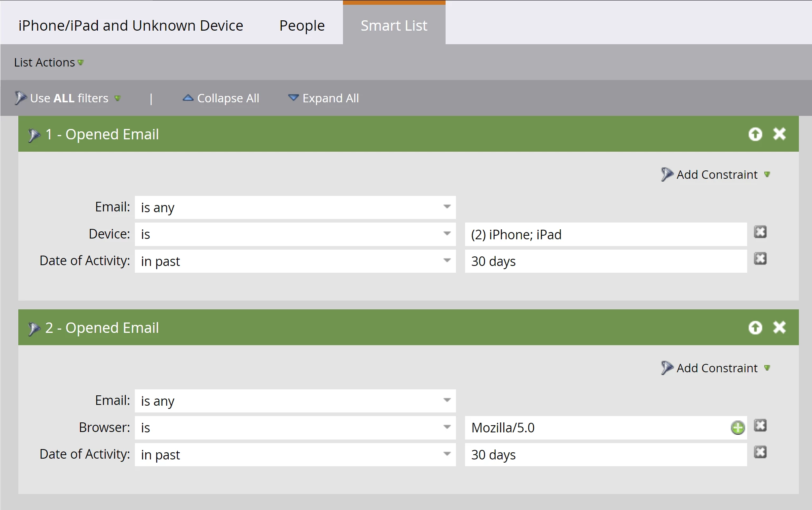This screenshot has height=510, width=812.
Task: Click filter icon on 2 - Opened Email header
Action: click(34, 329)
